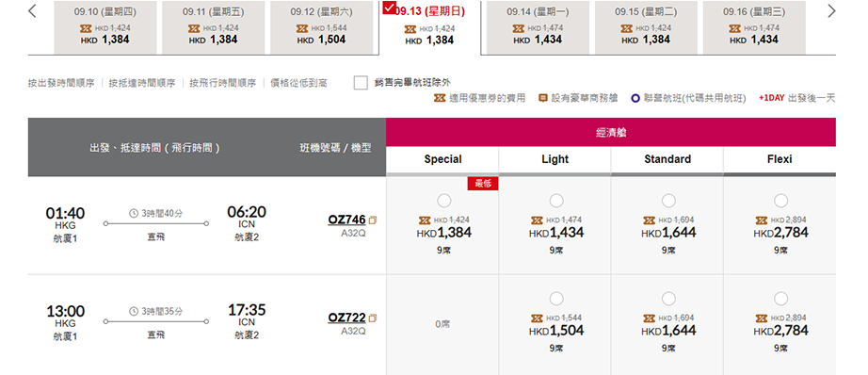Open the OZ746 flight number link

point(346,220)
